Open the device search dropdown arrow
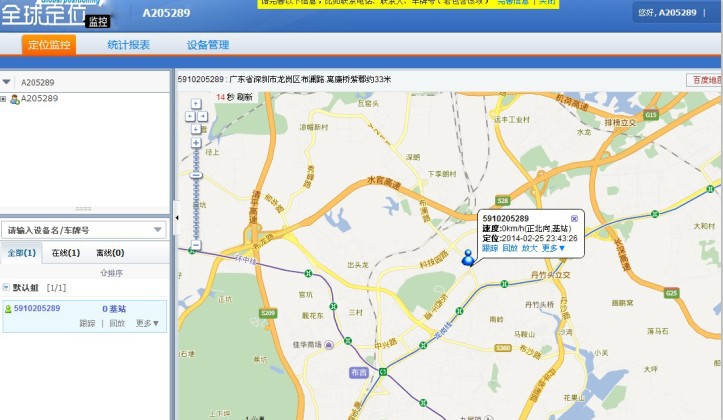 [158, 230]
